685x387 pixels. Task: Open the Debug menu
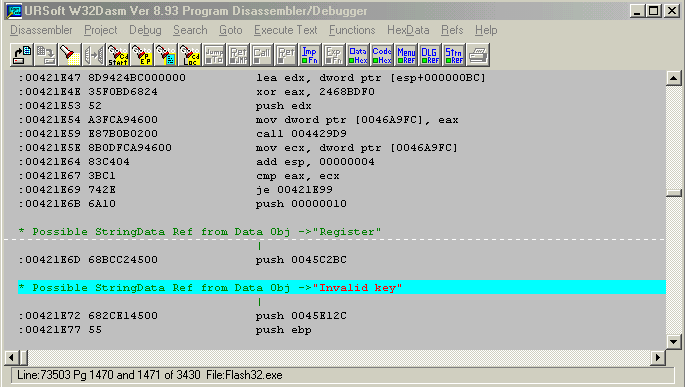point(145,30)
